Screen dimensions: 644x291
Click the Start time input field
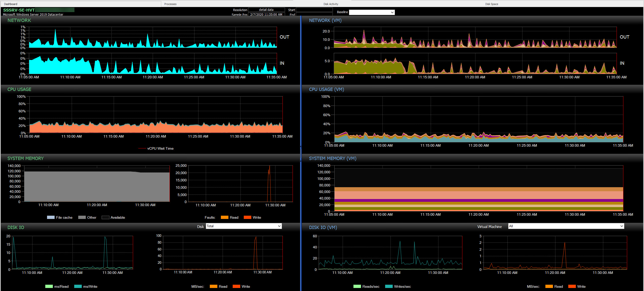coord(314,10)
